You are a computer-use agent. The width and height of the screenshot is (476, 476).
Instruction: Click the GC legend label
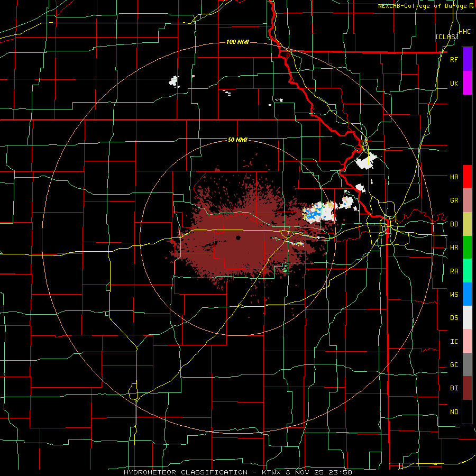click(x=454, y=365)
